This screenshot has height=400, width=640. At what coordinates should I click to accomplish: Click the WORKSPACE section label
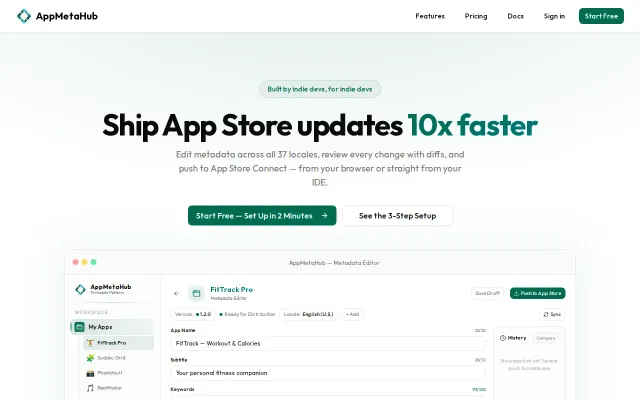(x=91, y=312)
